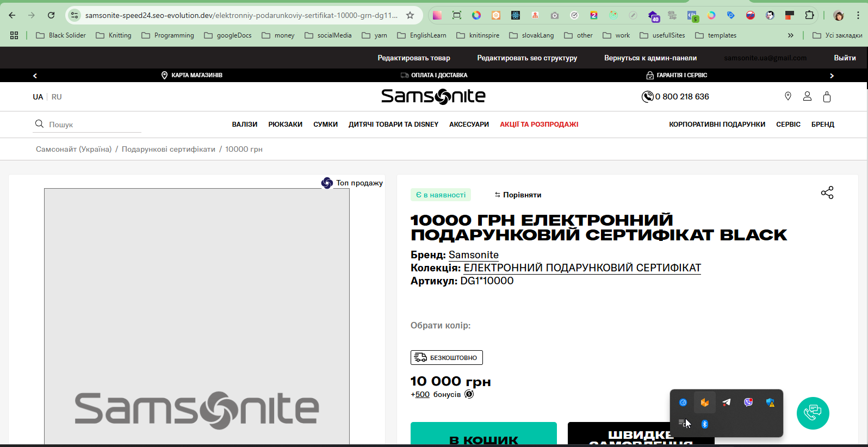Viewport: 868px width, 447px height.
Task: Open the Chrome extensions puzzle icon
Action: [x=809, y=15]
